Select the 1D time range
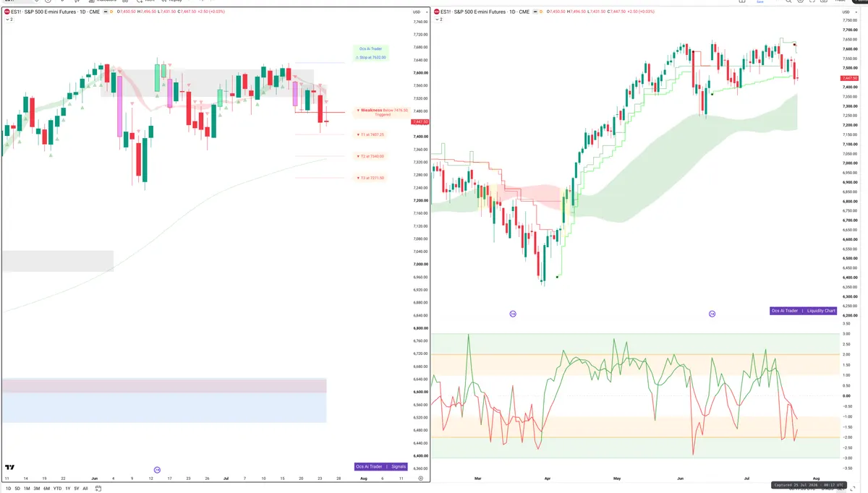This screenshot has height=493, width=868. 8,489
